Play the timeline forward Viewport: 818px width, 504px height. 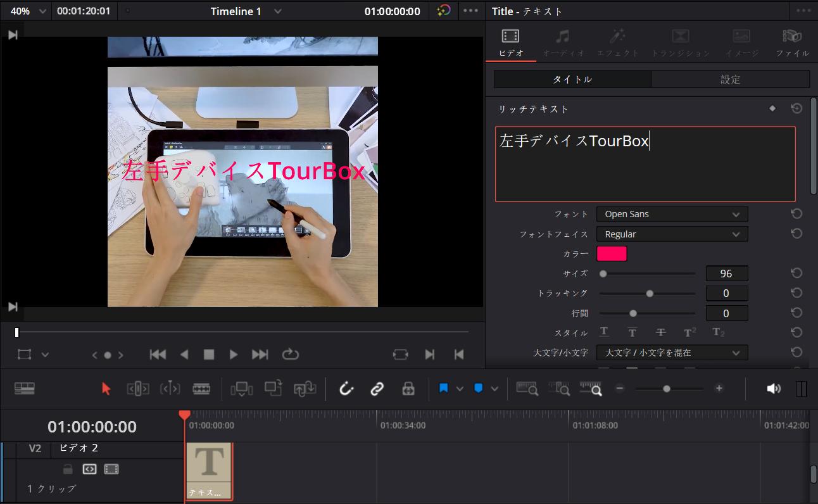(234, 355)
